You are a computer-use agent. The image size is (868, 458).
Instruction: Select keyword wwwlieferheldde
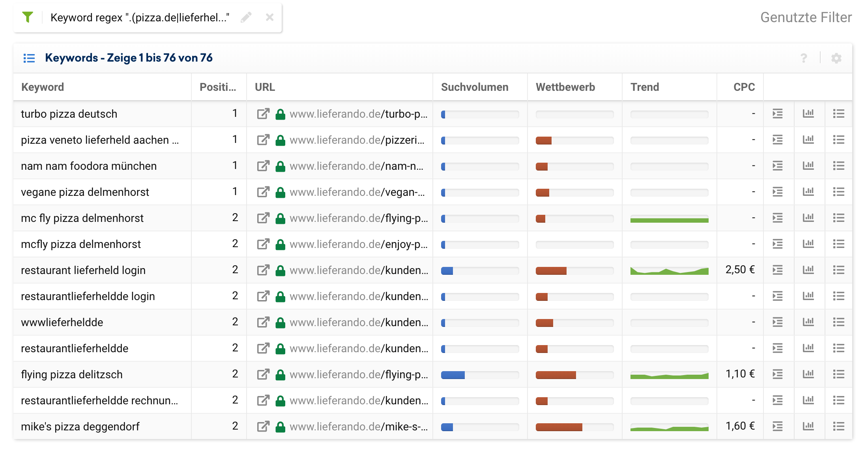(x=62, y=322)
